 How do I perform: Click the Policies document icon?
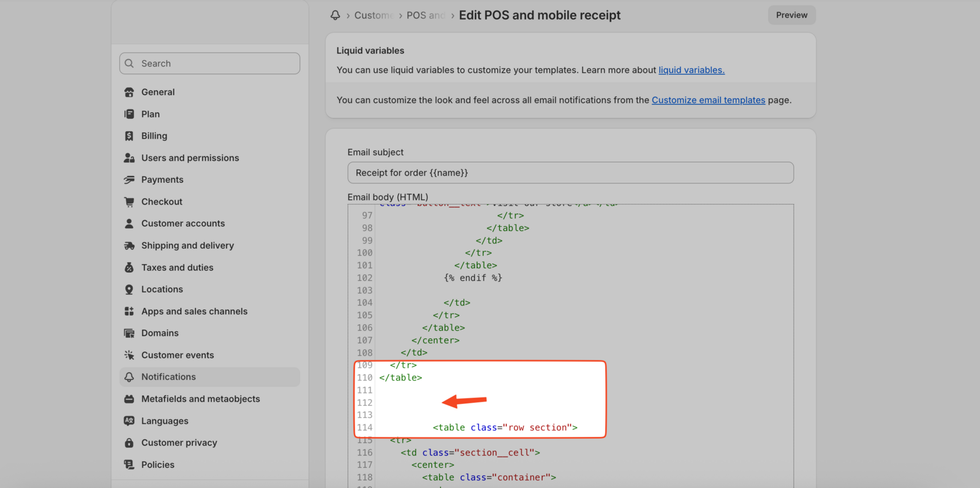[129, 465]
